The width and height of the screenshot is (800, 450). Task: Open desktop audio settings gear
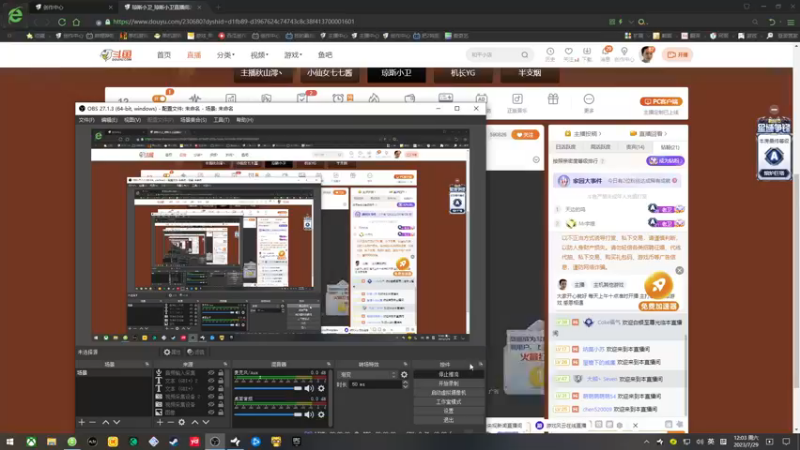pos(321,414)
